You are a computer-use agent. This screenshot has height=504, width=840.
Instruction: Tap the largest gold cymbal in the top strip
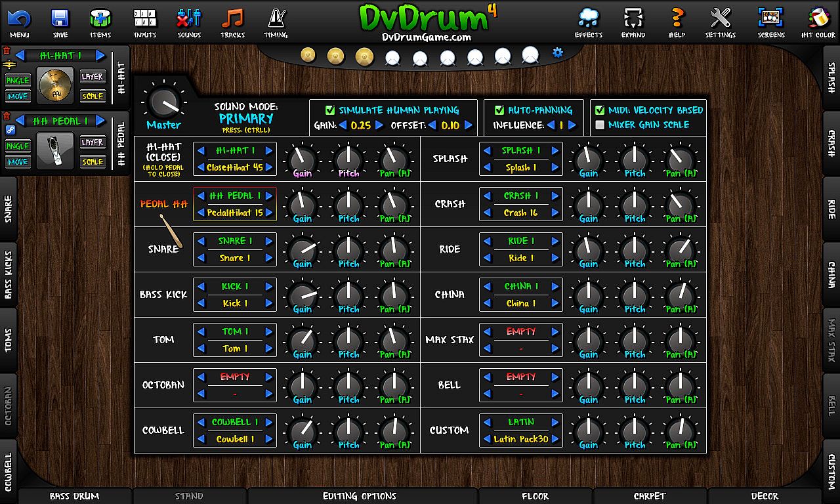coord(364,57)
